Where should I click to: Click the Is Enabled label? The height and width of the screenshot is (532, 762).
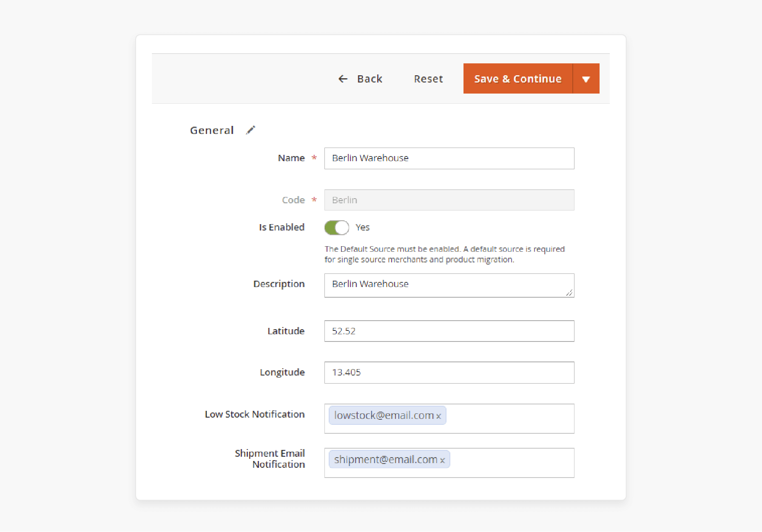281,228
